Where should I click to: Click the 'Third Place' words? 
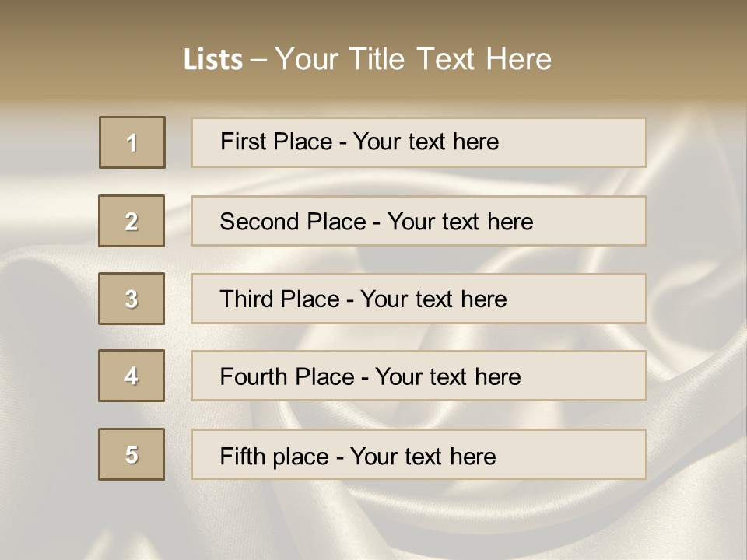pos(279,299)
